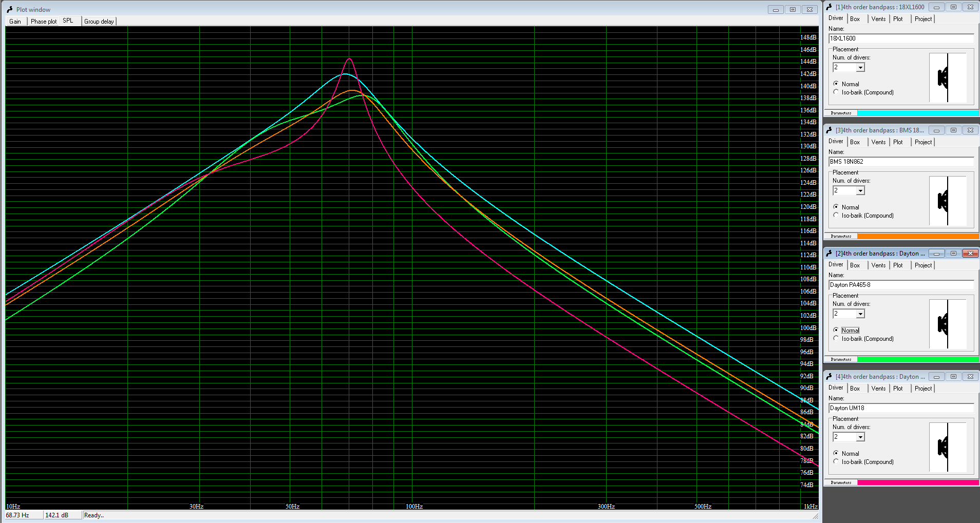
Task: Click the Plot window title icon
Action: point(9,9)
